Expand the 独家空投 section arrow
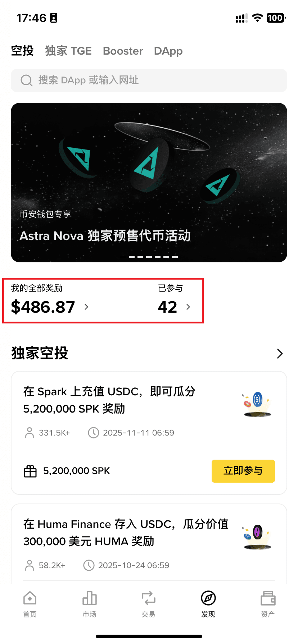Image resolution: width=298 pixels, height=644 pixels. tap(280, 354)
